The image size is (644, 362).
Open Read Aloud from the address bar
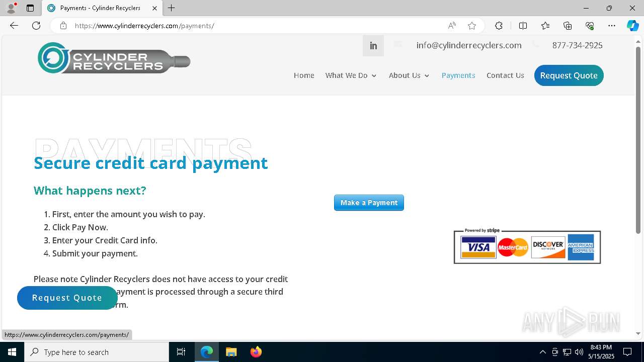(x=452, y=26)
